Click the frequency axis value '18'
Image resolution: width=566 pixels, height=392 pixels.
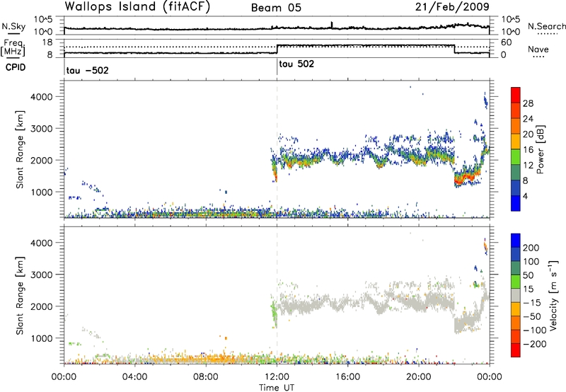(x=47, y=42)
